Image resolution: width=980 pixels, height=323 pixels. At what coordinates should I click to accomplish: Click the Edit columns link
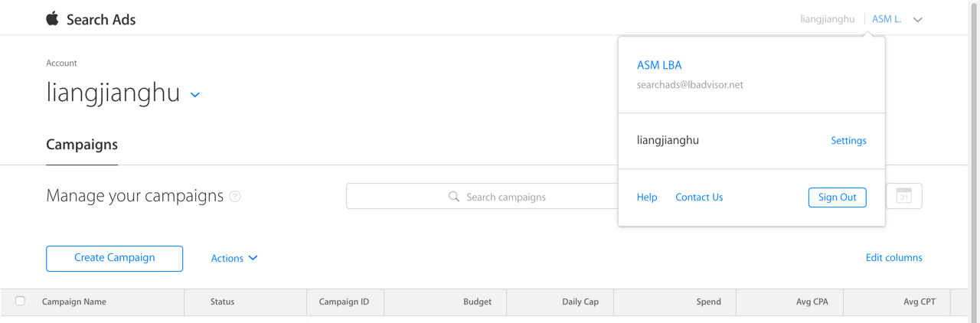[x=893, y=258]
